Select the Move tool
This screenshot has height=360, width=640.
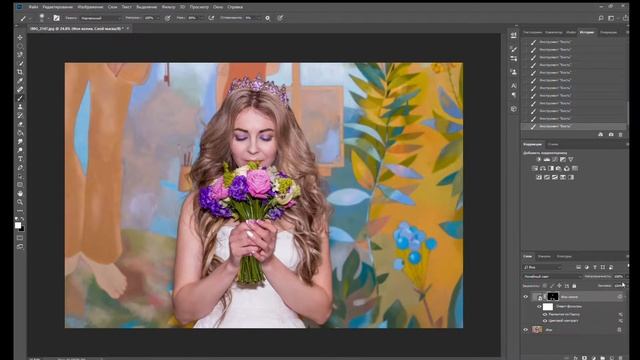coord(20,37)
